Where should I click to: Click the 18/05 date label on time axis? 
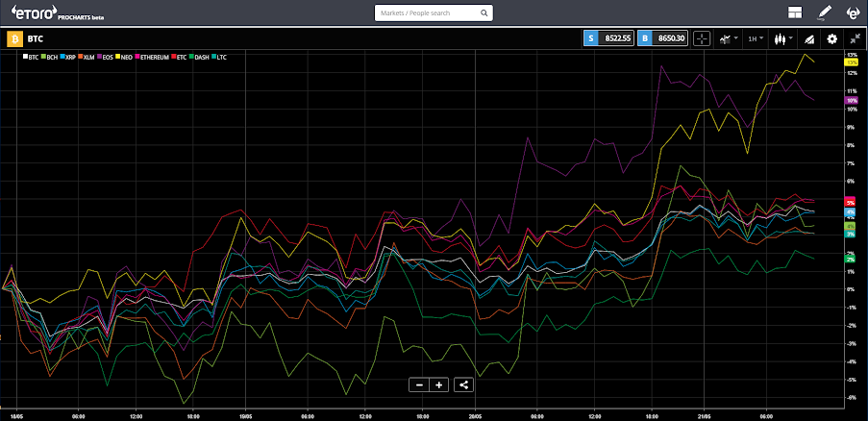[16, 415]
